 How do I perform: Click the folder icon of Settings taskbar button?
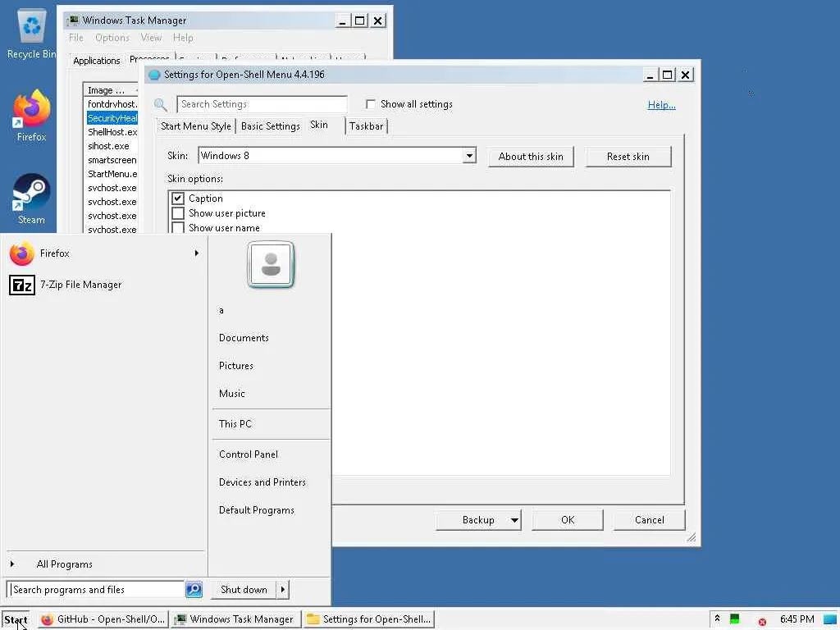point(313,619)
